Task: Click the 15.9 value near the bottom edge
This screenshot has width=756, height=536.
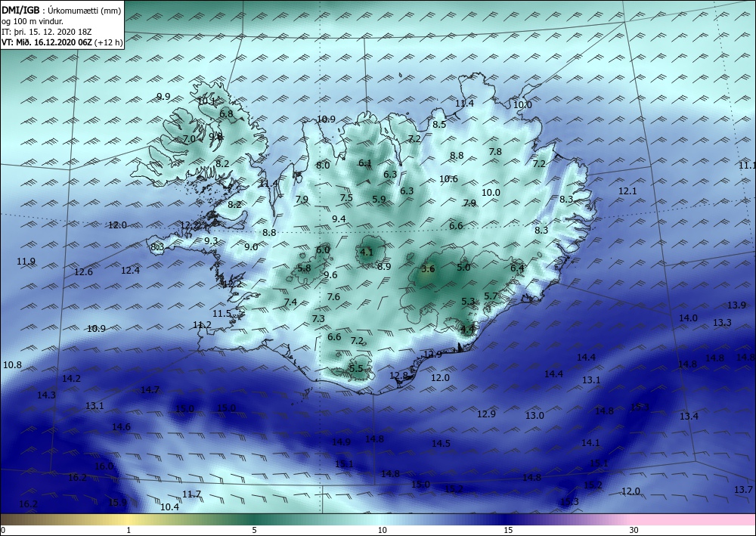Action: click(118, 502)
